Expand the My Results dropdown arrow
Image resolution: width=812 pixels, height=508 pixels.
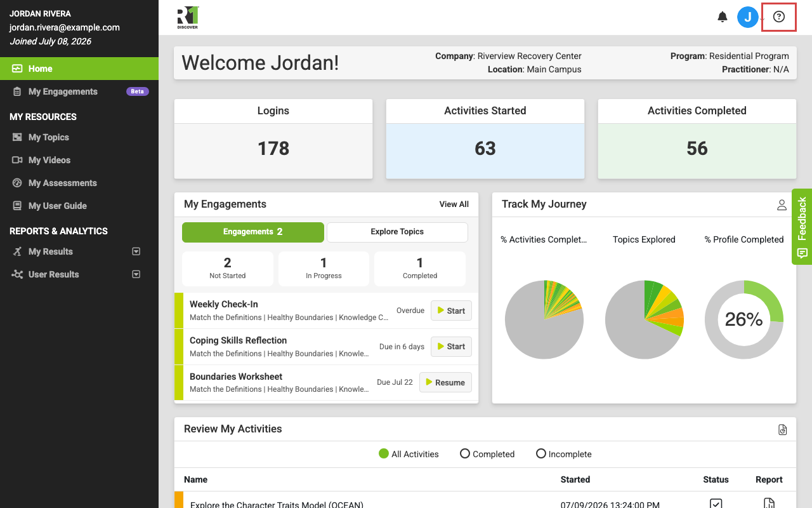coord(136,251)
